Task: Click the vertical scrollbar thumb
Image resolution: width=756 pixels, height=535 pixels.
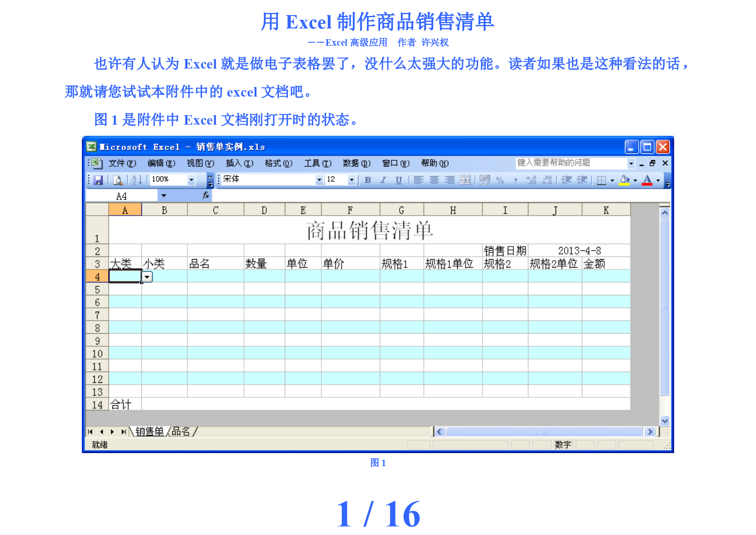Action: pyautogui.click(x=665, y=307)
